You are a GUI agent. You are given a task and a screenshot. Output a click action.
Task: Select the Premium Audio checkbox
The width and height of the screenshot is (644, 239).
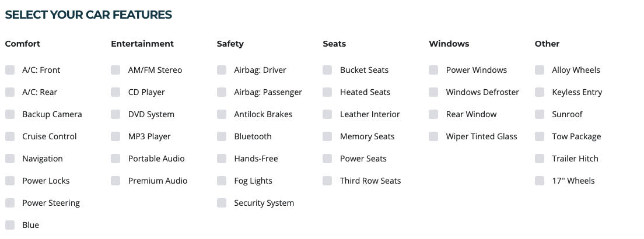click(116, 181)
